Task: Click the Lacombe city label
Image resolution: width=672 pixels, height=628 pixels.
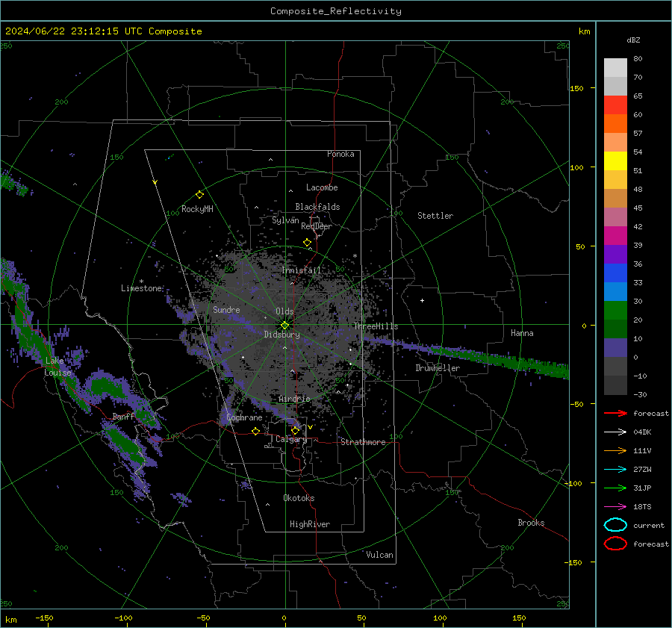Action: pyautogui.click(x=322, y=187)
